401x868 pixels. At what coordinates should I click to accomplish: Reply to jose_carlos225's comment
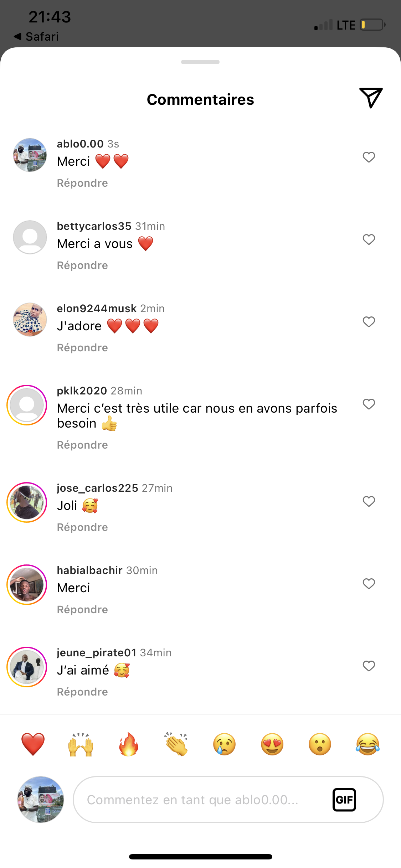tap(82, 527)
